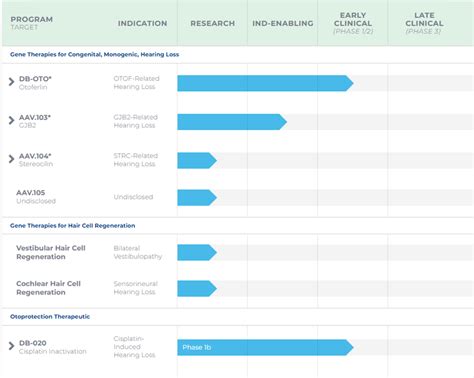Open the DB-020 Cisplatin Inactivation program
The image size is (474, 378).
point(52,347)
